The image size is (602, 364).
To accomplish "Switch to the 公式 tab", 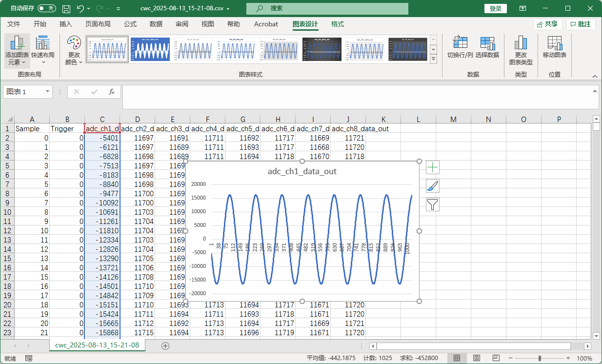I will click(130, 24).
